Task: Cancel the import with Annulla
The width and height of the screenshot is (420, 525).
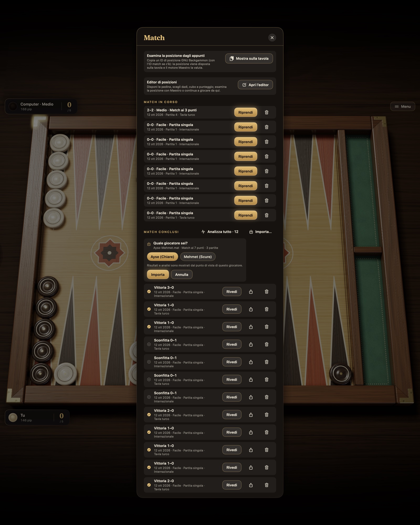Action: point(182,275)
